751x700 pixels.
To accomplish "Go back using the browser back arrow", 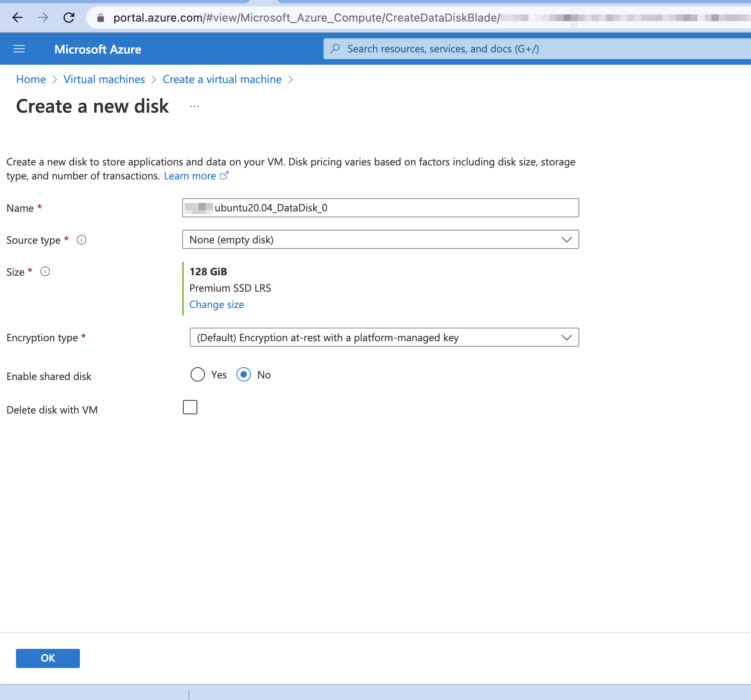I will point(18,18).
